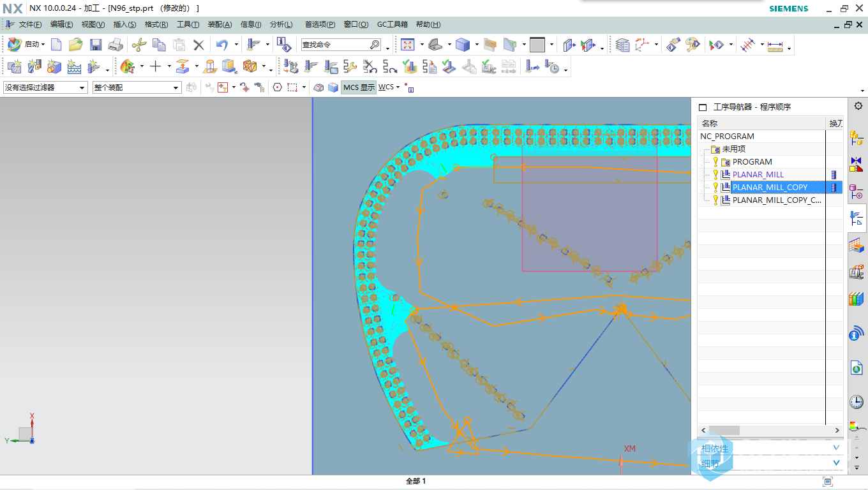Print using the printer icon
This screenshot has height=490, width=868.
coord(116,45)
